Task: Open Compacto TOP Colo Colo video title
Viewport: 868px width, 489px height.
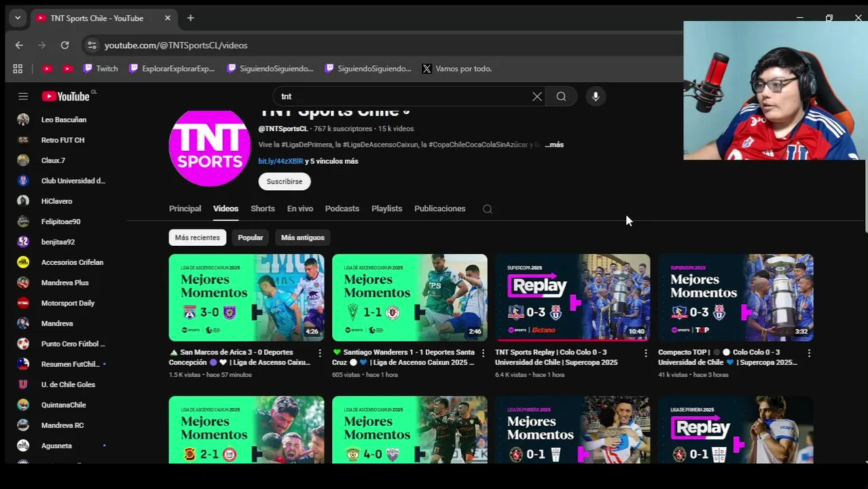Action: pos(728,357)
